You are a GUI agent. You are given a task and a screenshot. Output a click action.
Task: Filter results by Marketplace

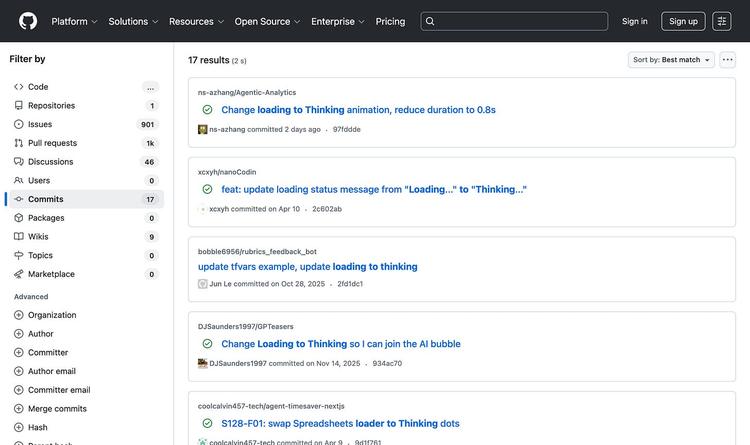pos(86,273)
